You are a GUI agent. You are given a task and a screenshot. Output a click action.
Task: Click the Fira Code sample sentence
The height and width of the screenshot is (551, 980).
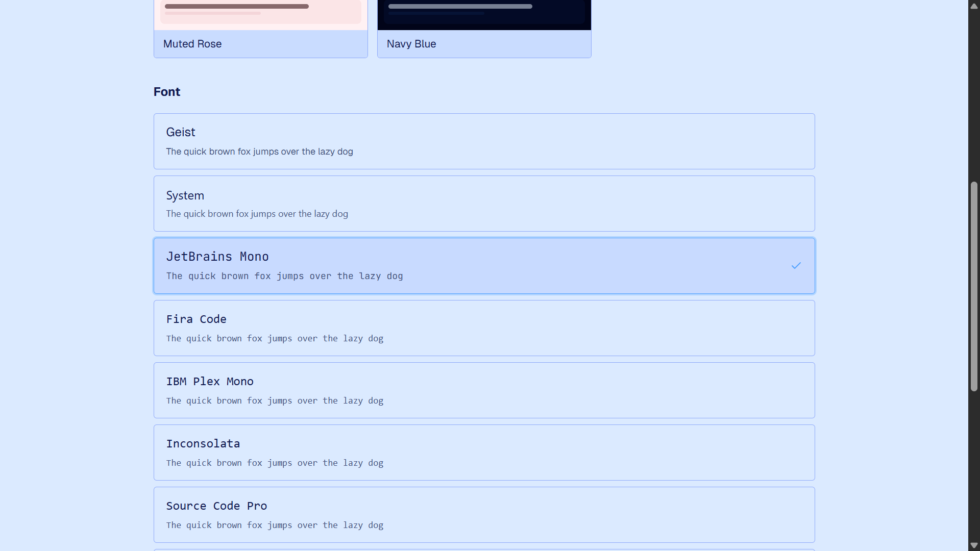coord(275,339)
